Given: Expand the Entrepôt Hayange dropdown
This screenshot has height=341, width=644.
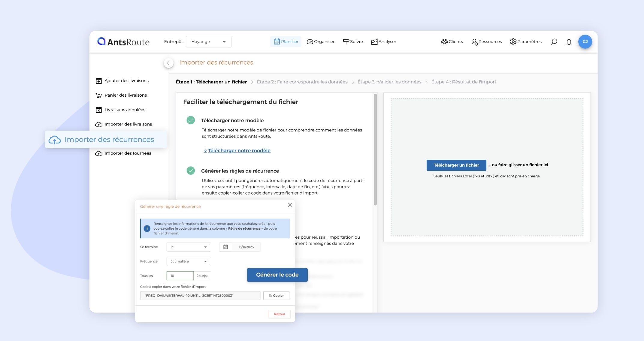Looking at the screenshot, I should coord(209,42).
